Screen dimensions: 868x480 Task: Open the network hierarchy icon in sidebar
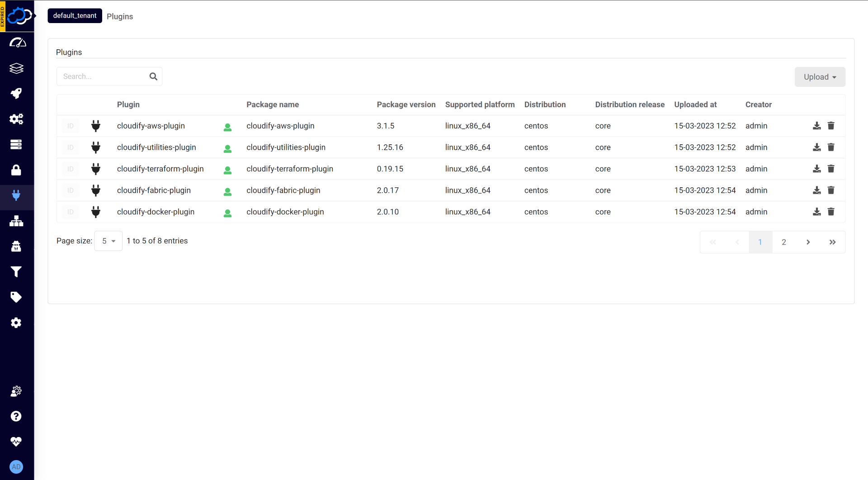coord(16,221)
